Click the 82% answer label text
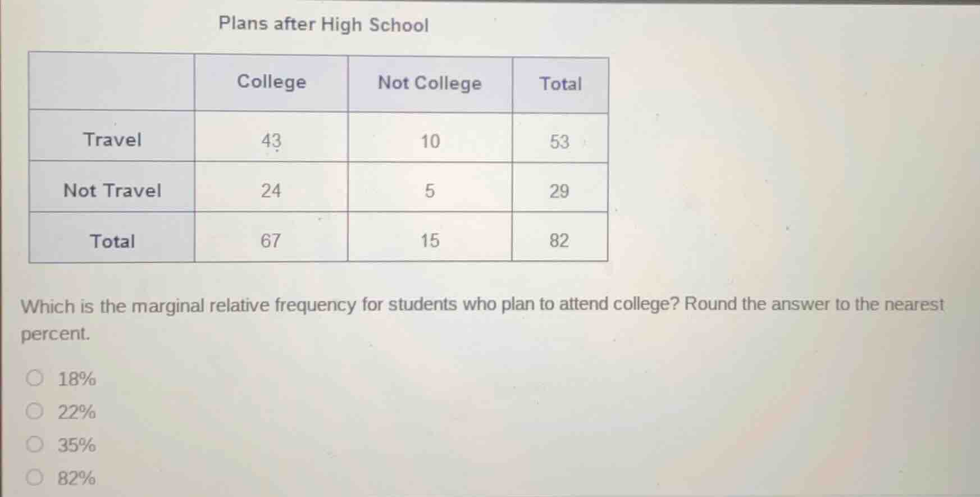Image resolution: width=980 pixels, height=497 pixels. pos(76,477)
